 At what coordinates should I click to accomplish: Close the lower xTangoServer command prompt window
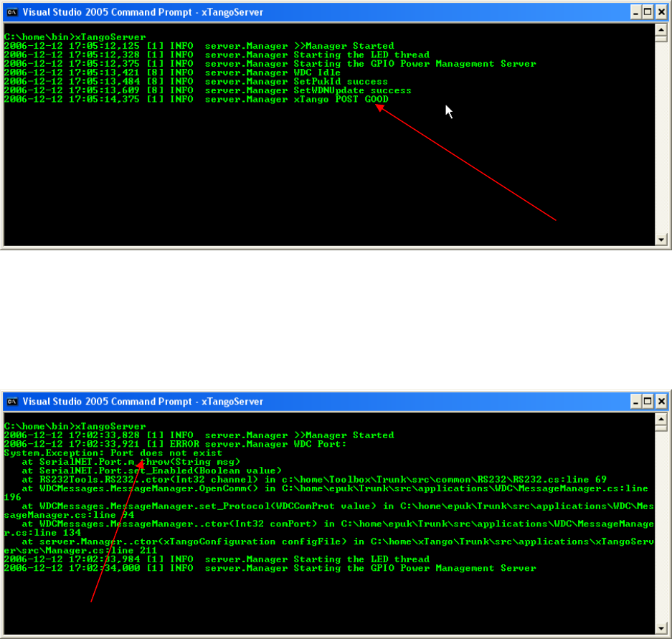click(662, 402)
